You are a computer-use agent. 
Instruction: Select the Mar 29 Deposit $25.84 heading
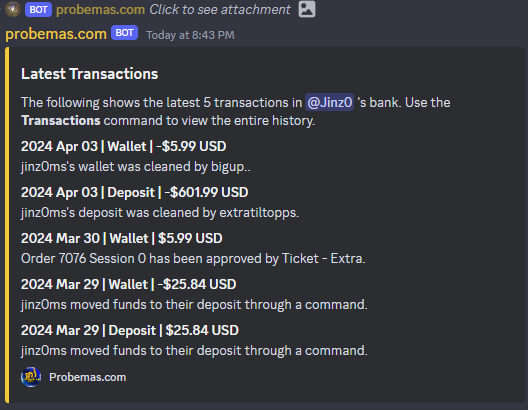pyautogui.click(x=130, y=330)
